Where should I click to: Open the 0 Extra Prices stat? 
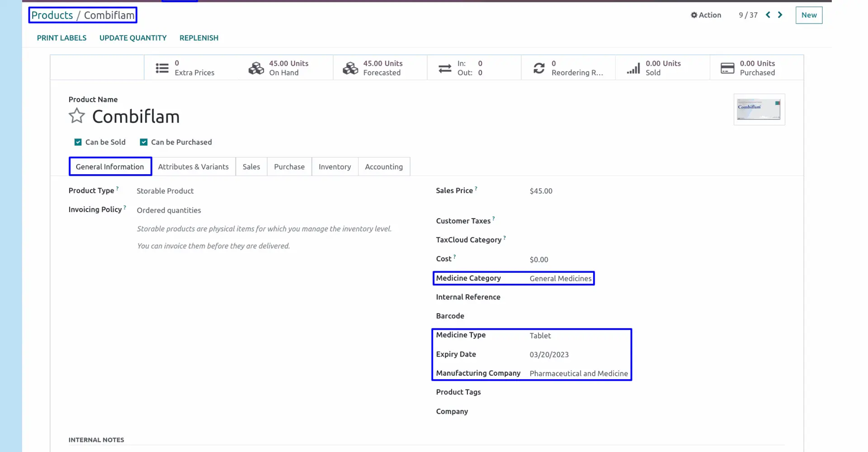coord(192,68)
